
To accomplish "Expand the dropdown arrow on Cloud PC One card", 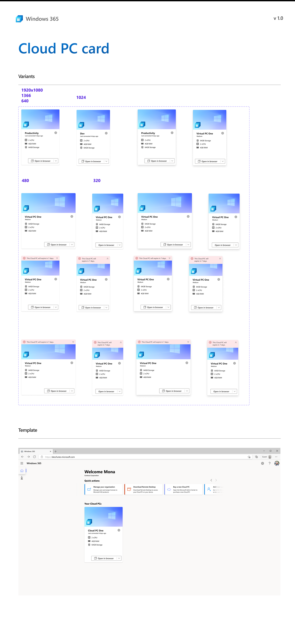I will pyautogui.click(x=119, y=558).
